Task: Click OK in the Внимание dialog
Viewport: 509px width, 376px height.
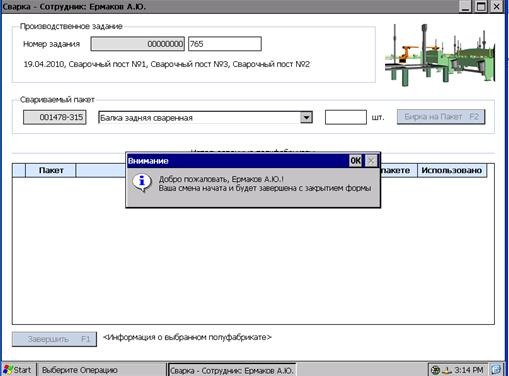Action: pos(355,161)
